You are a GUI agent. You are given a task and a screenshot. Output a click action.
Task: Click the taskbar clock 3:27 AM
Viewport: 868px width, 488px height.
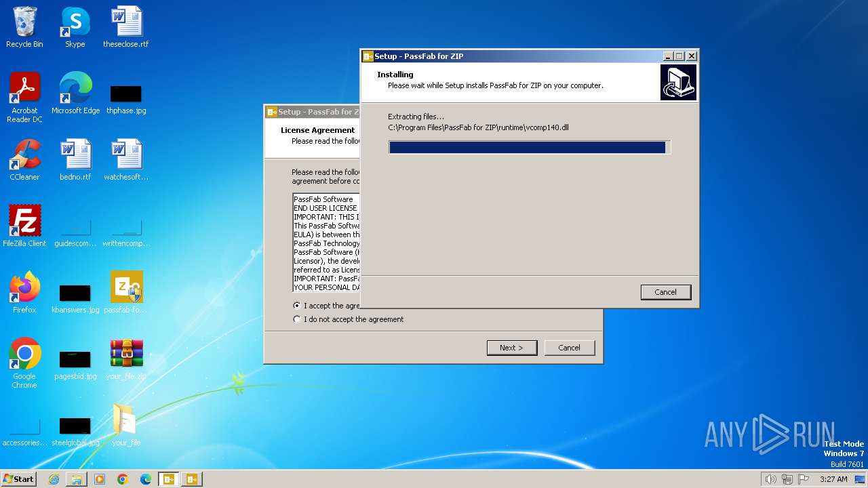coord(833,479)
